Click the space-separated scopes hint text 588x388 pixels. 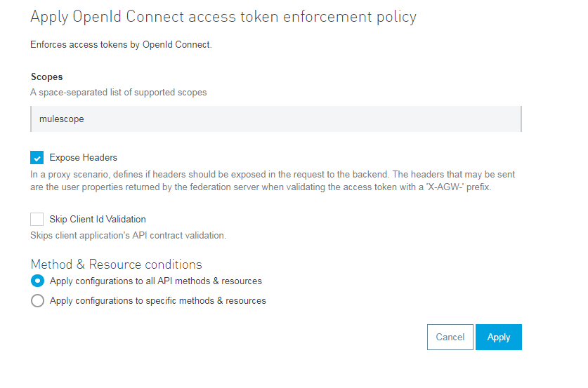[118, 93]
